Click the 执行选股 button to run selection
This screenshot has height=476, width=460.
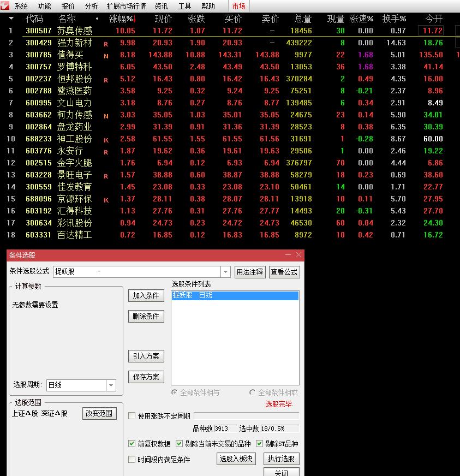[282, 459]
